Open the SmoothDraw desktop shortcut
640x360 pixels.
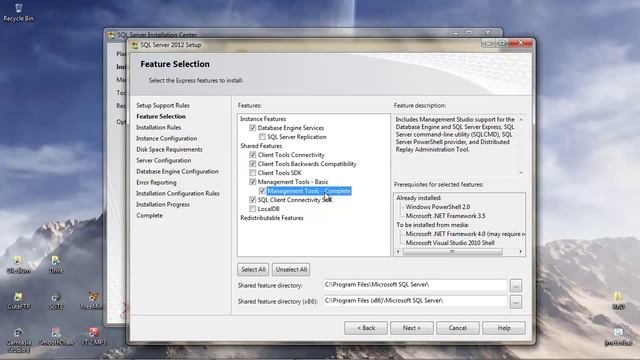tap(56, 337)
